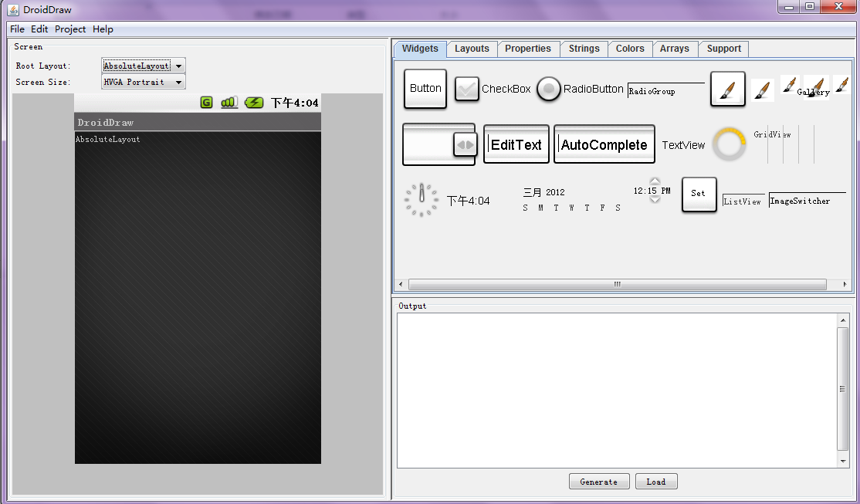
Task: Select the DigitalClock widget in palette
Action: [468, 201]
